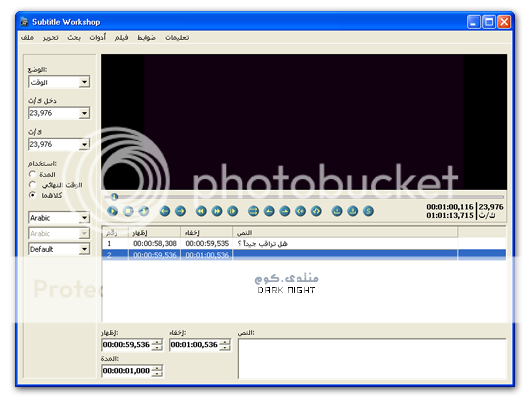530x399 pixels.
Task: Open the second FPS 23,976 dropdown
Action: [x=84, y=145]
